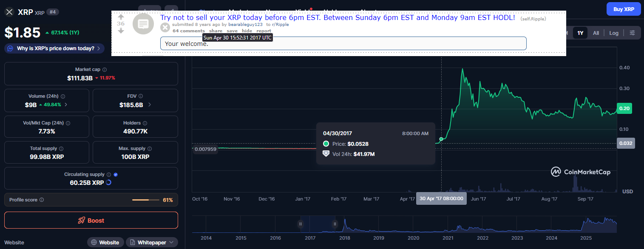Click the 67.14% (1Y) change text

[65, 33]
